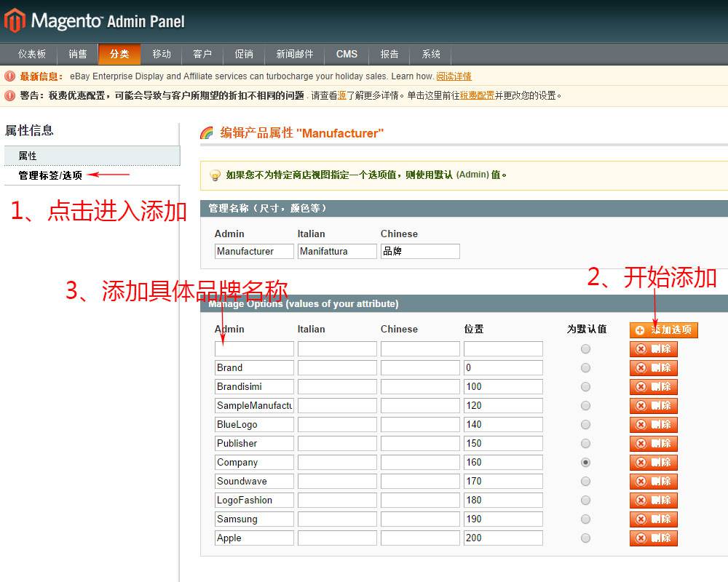Screen dimensions: 728x582
Task: Click delete icon for Soundwave row
Action: click(653, 481)
